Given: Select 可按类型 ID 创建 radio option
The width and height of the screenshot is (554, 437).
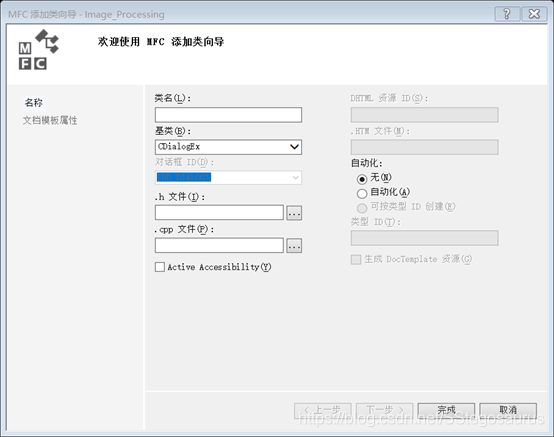Looking at the screenshot, I should pyautogui.click(x=362, y=208).
